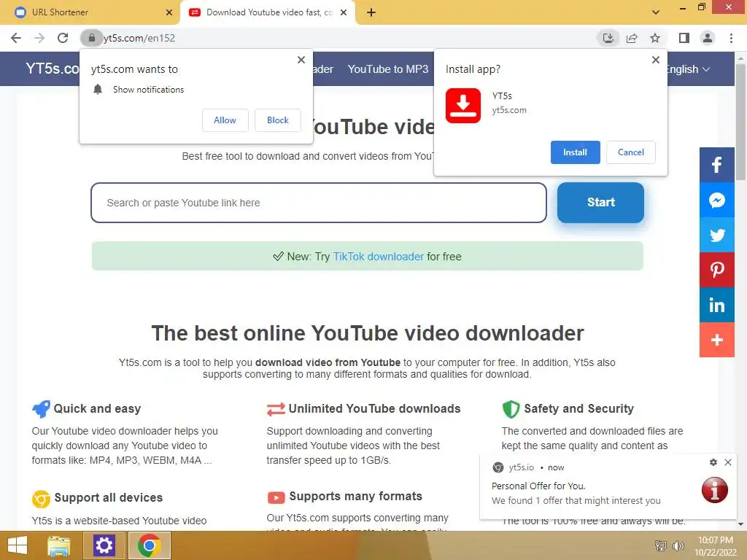
Task: Go back to the previous page
Action: point(16,38)
